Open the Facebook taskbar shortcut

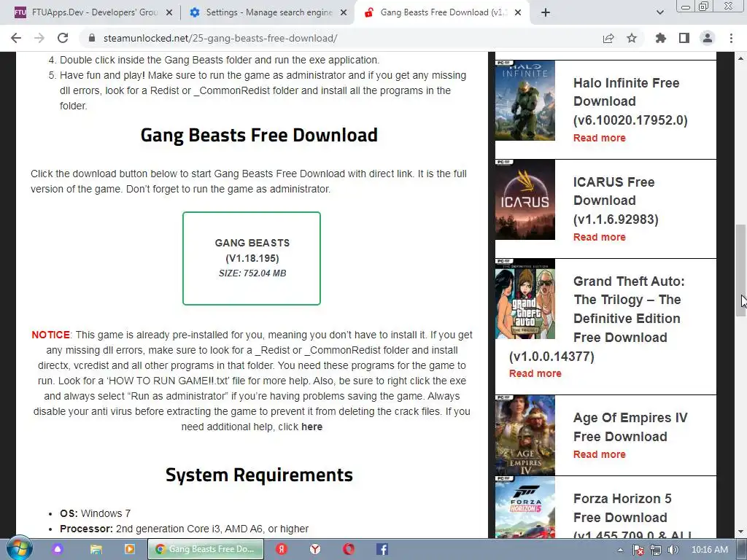tap(382, 549)
